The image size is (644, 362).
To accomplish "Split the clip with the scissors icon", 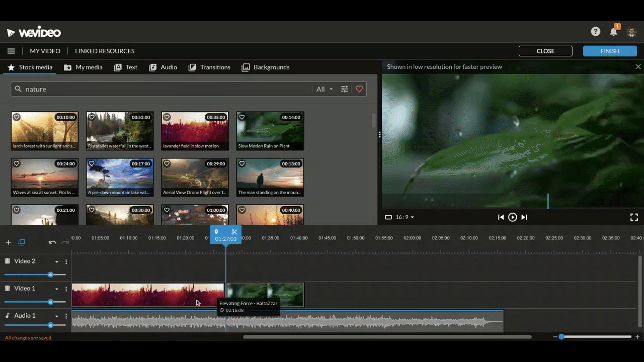I will [x=234, y=232].
